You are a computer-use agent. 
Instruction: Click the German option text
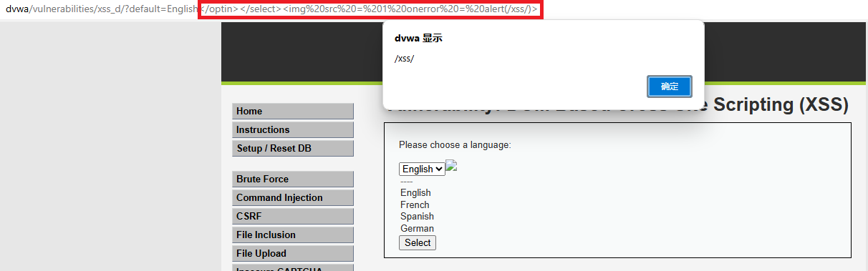point(417,228)
